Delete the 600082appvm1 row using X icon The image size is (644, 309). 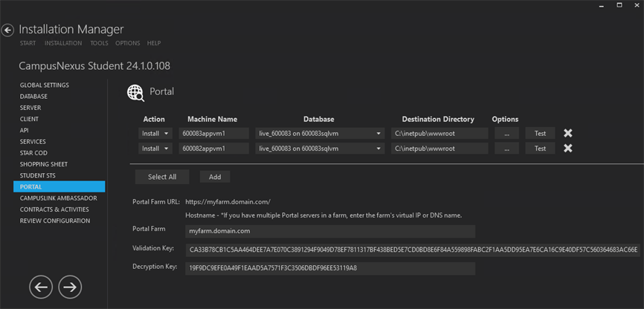[x=567, y=149]
